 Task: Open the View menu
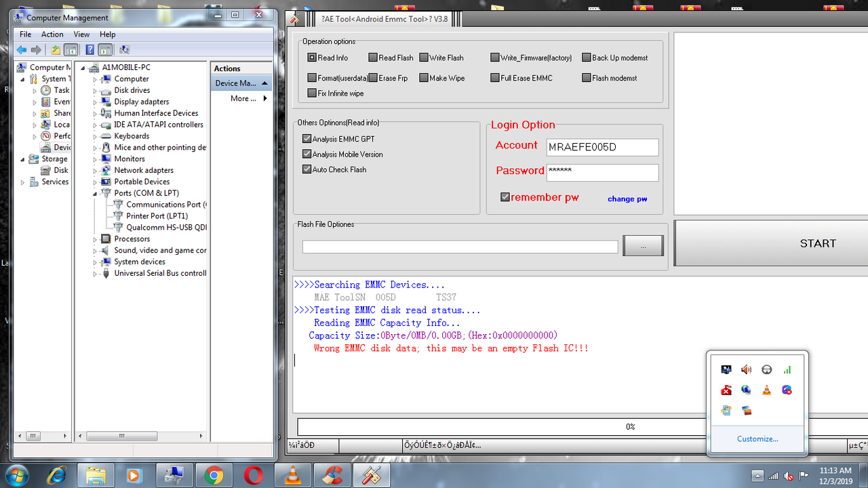81,35
